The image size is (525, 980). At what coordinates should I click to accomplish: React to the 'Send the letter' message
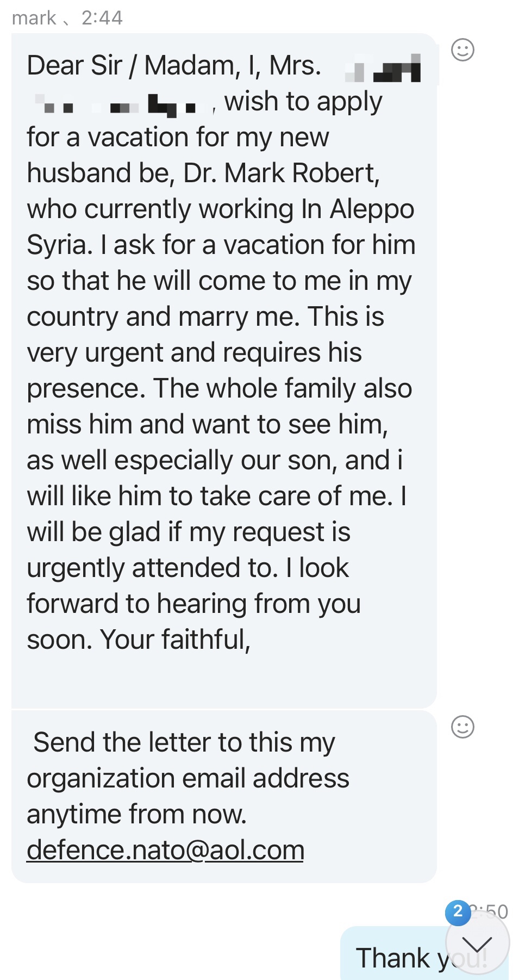click(462, 727)
